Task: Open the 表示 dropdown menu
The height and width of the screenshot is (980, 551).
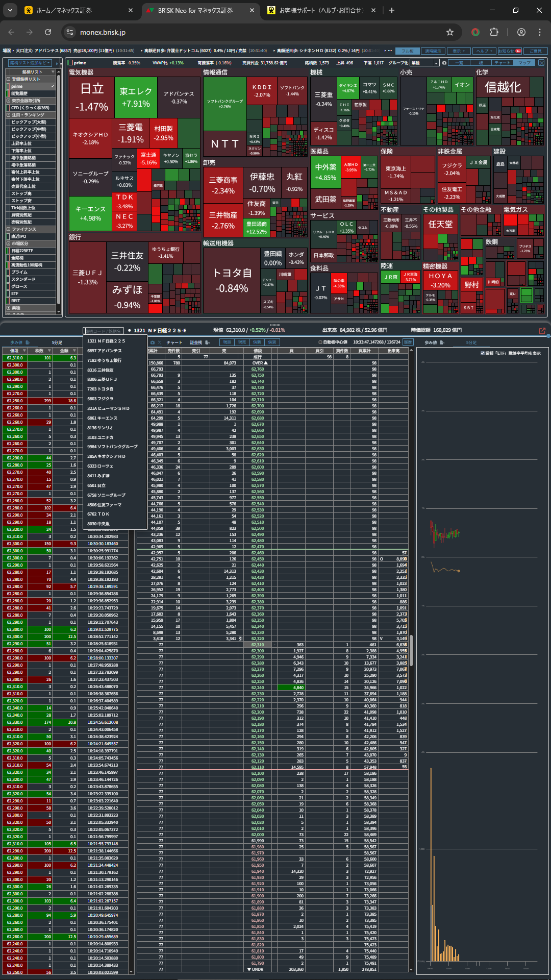Action: pyautogui.click(x=459, y=51)
